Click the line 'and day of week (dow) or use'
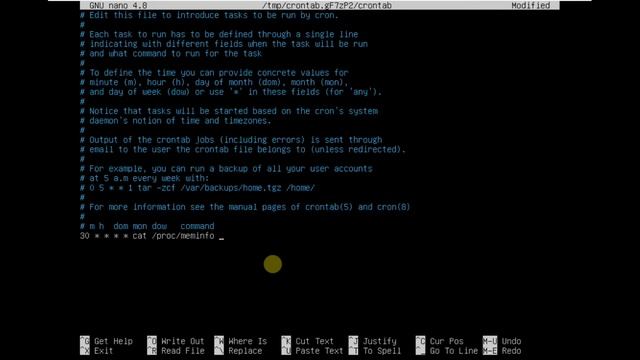This screenshot has height=360, width=640. pos(231,92)
